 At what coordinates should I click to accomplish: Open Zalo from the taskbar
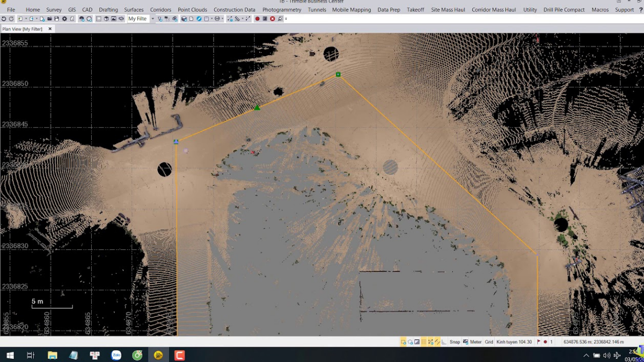116,355
